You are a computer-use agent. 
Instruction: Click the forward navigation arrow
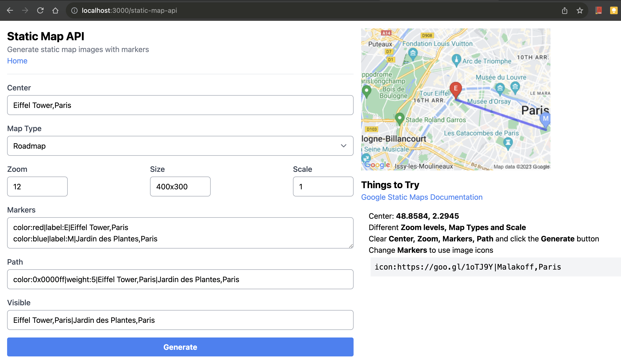tap(25, 10)
